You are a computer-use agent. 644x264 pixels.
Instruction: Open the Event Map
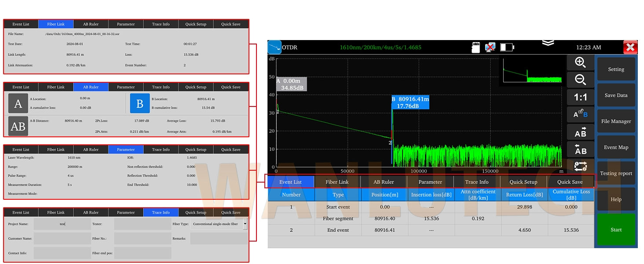pyautogui.click(x=616, y=147)
